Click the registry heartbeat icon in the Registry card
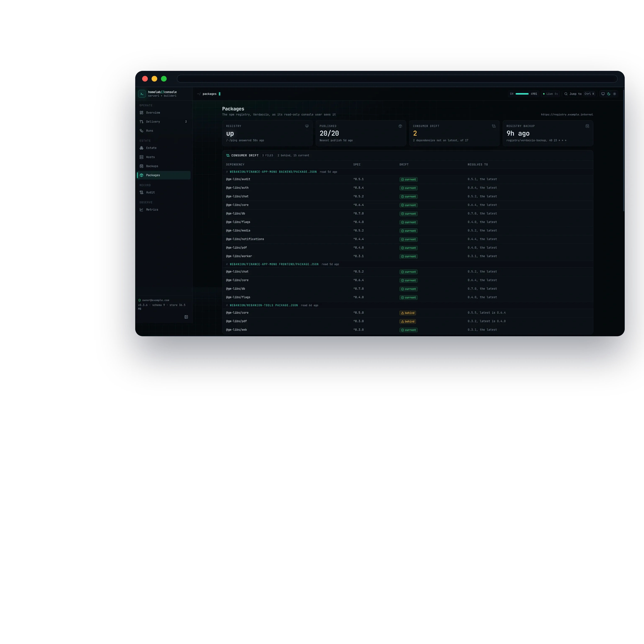This screenshot has width=644, height=644. (x=307, y=126)
